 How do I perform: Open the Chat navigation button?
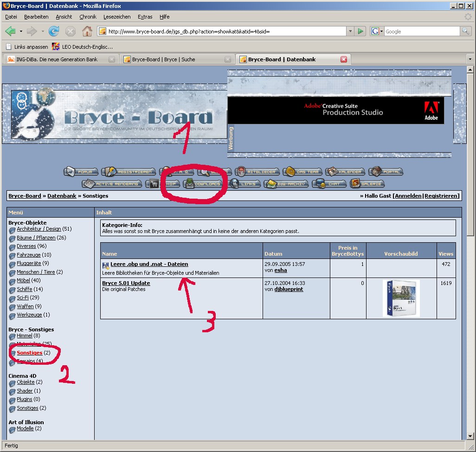(x=329, y=184)
